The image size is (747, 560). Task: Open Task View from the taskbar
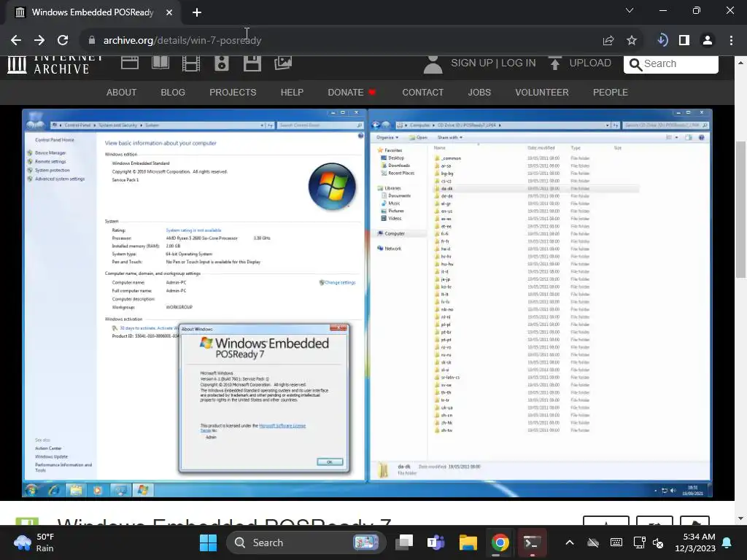(404, 542)
